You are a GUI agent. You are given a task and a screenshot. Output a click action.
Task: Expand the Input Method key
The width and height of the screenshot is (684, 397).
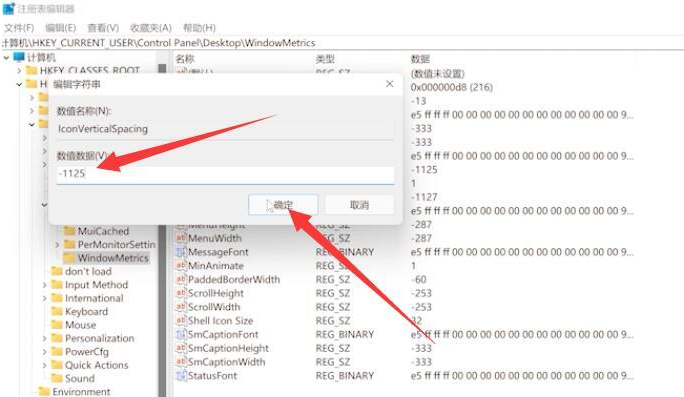pos(44,285)
